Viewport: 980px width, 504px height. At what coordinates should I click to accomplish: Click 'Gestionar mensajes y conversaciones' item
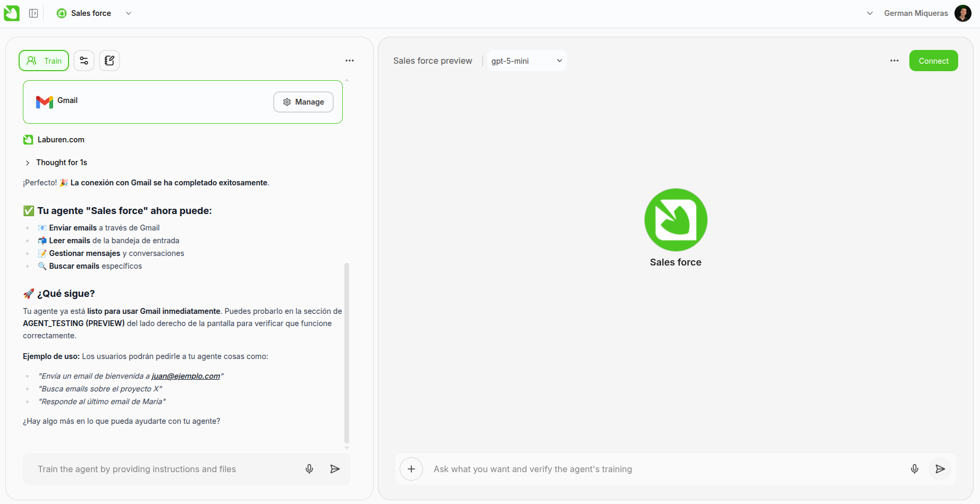pyautogui.click(x=111, y=253)
